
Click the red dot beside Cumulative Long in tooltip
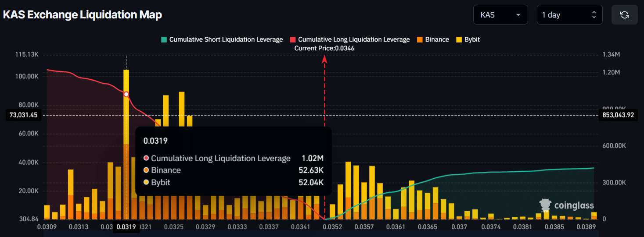146,158
